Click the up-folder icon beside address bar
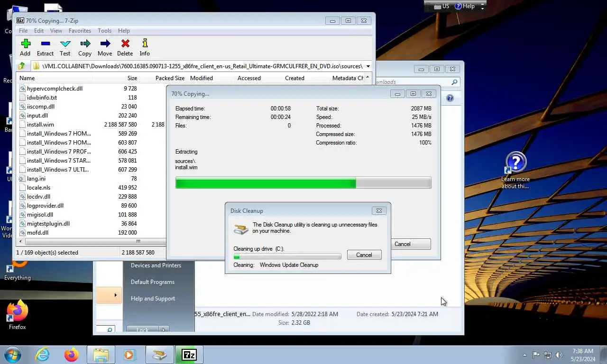 click(22, 66)
